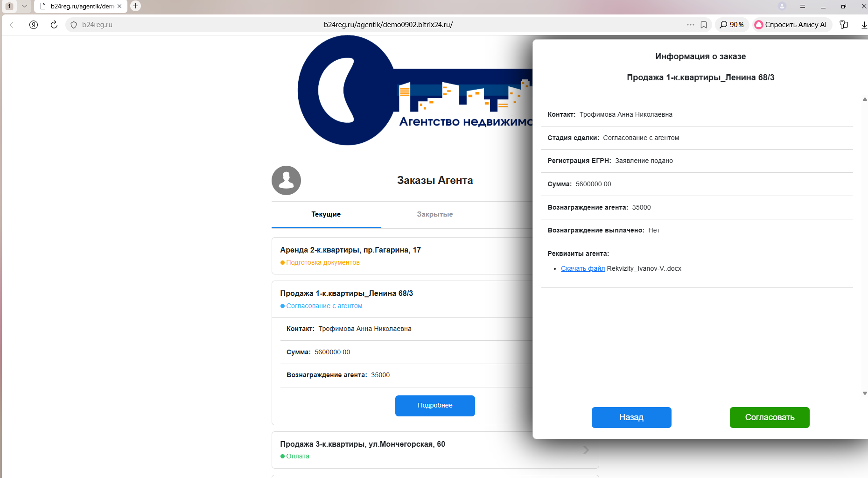
Task: Click the Оплата status label
Action: pyautogui.click(x=298, y=456)
